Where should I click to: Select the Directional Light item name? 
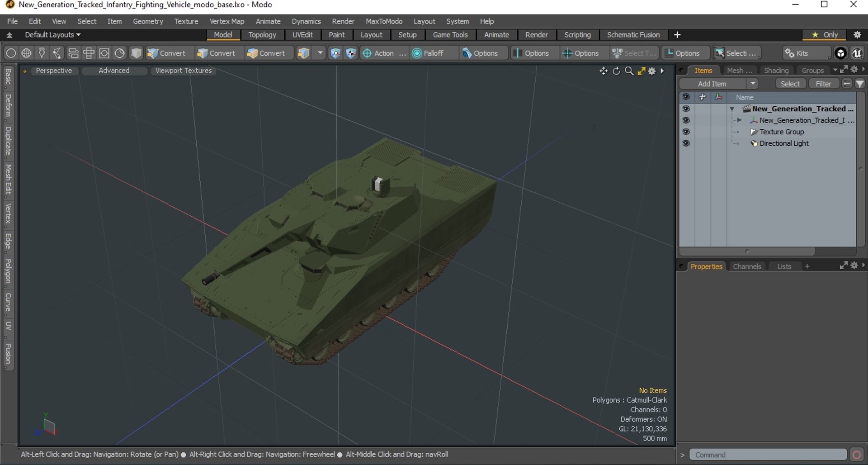coord(784,143)
